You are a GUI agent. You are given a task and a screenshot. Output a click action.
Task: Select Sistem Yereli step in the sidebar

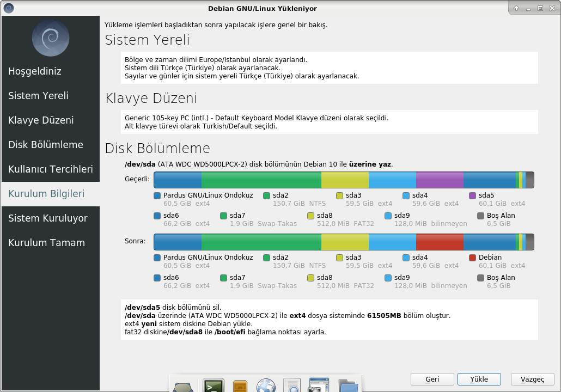click(51, 95)
